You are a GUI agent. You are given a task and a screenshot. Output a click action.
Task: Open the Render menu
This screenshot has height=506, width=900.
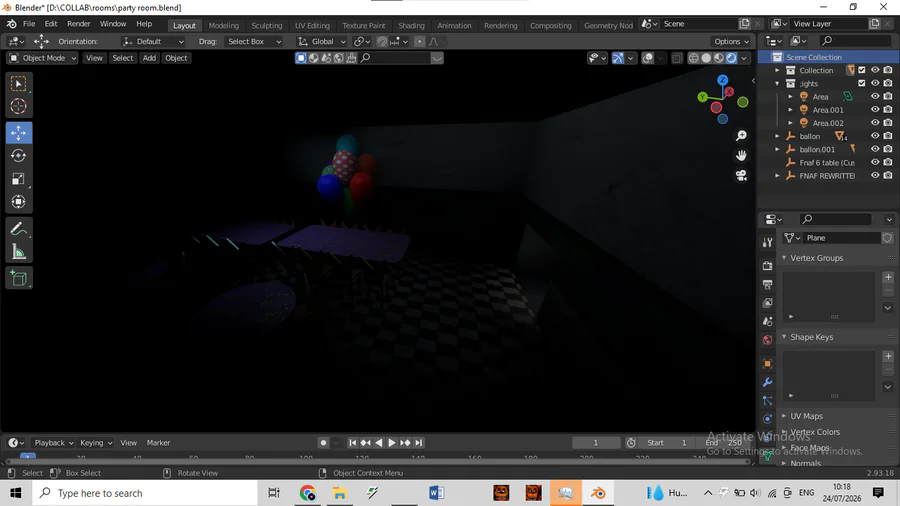(79, 24)
